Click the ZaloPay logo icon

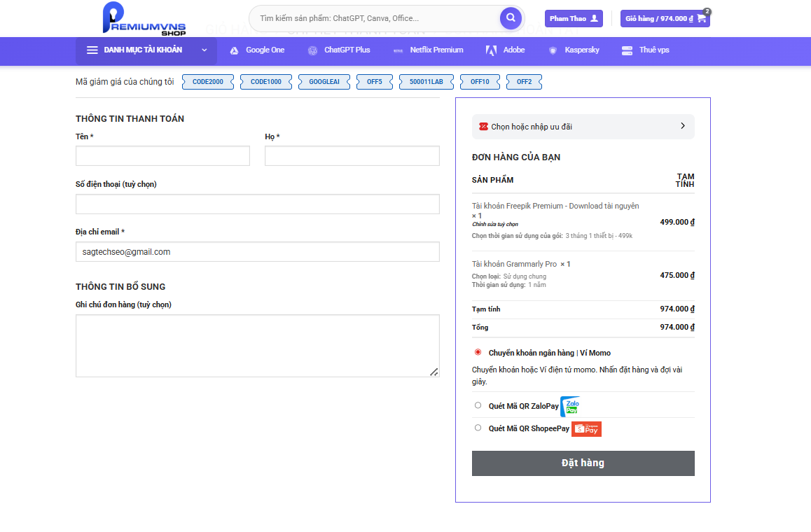click(x=570, y=406)
